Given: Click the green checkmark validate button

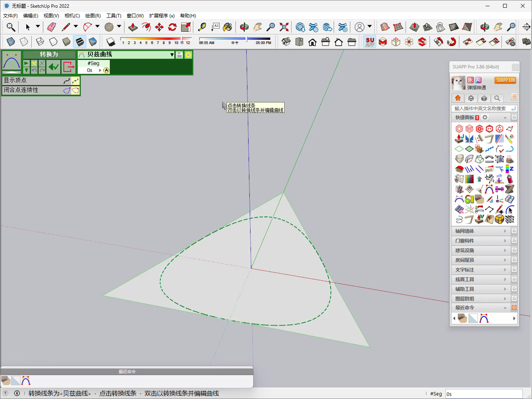Looking at the screenshot, I should pyautogui.click(x=54, y=67).
